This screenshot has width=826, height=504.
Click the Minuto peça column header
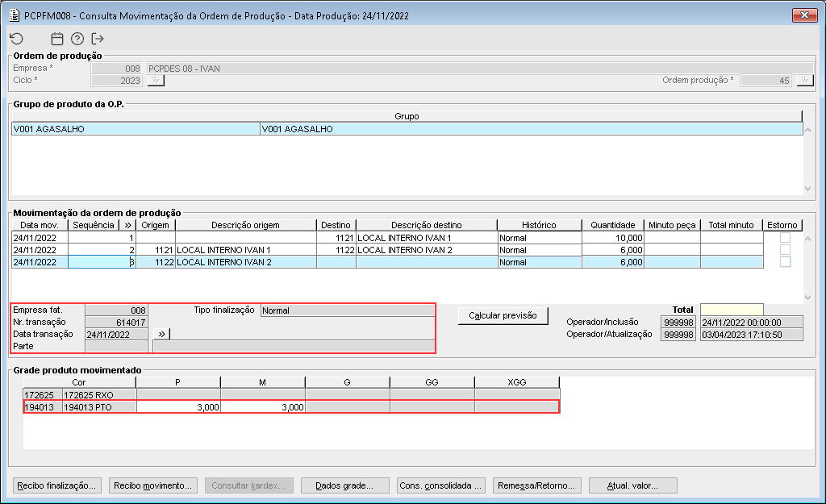672,225
